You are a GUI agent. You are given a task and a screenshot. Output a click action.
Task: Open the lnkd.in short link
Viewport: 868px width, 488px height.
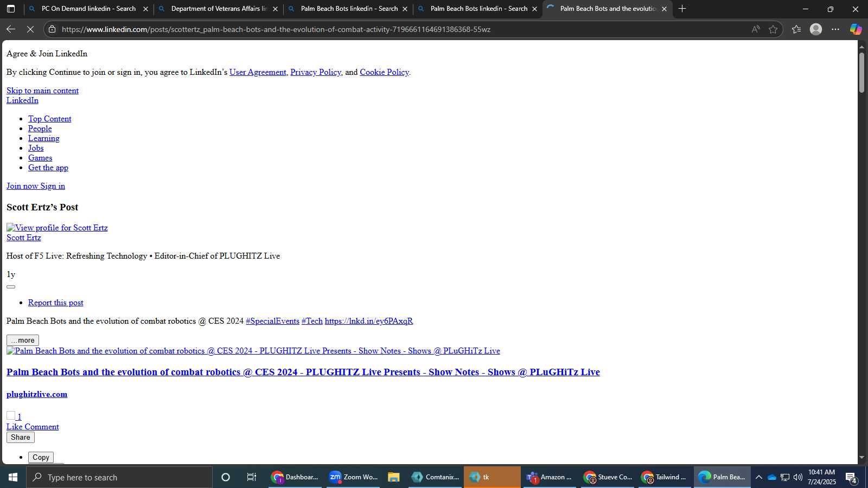pyautogui.click(x=369, y=321)
